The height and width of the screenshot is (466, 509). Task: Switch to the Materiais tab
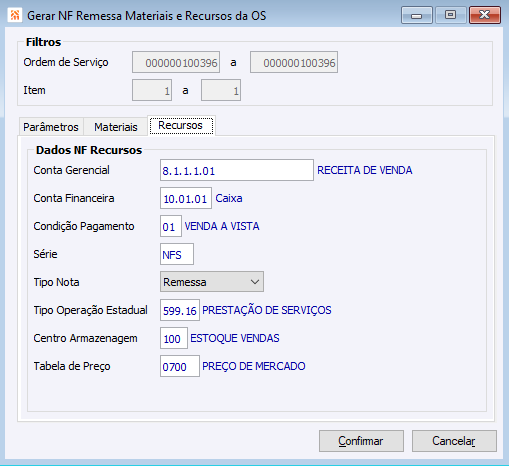point(116,127)
